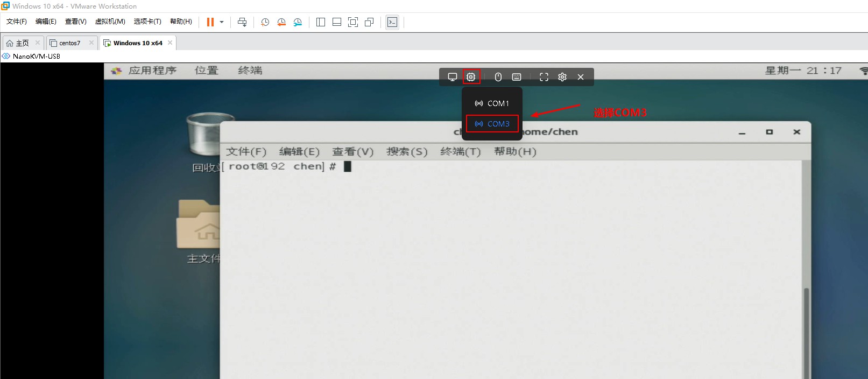The image size is (868, 379).
Task: Toggle the thumbnail bar view icon
Action: pos(337,22)
